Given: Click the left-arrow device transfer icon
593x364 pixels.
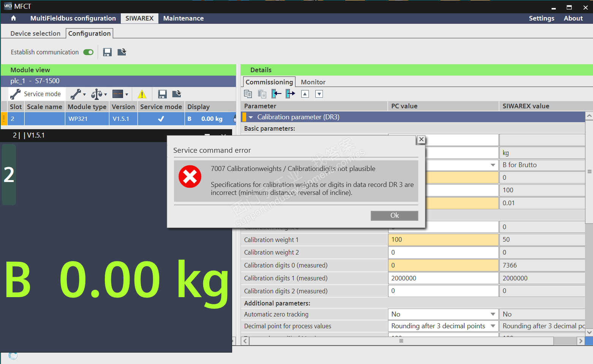Looking at the screenshot, I should (x=277, y=94).
